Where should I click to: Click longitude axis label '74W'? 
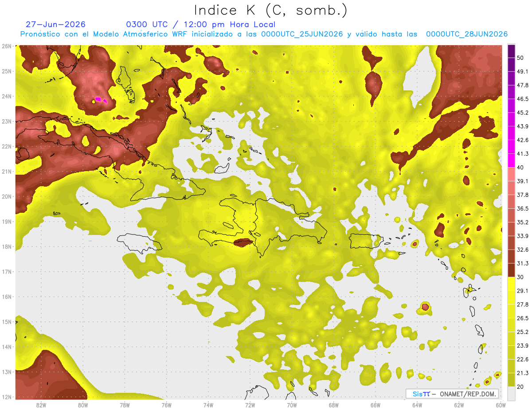click(208, 405)
